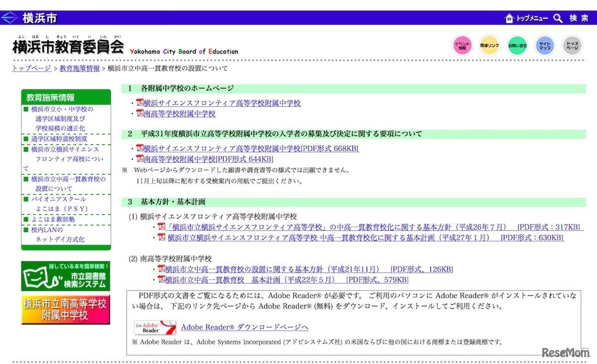This screenshot has height=364, width=597.
Task: Click the home icon beside トップメニュー
Action: (508, 17)
